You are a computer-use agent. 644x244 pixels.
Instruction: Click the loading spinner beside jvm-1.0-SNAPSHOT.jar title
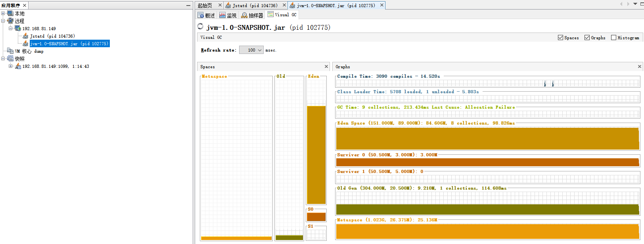click(x=200, y=27)
